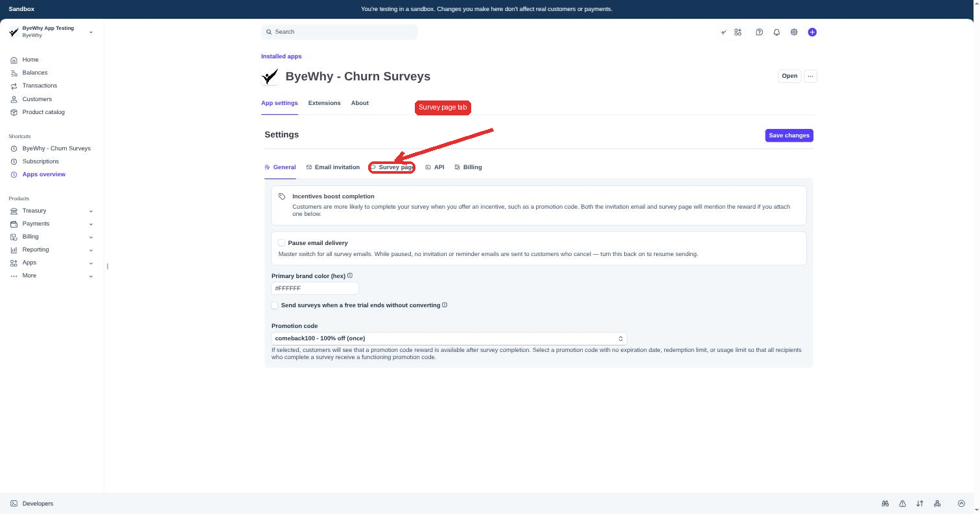Open the three-dot more options menu
Image resolution: width=980 pixels, height=514 pixels.
[x=810, y=76]
